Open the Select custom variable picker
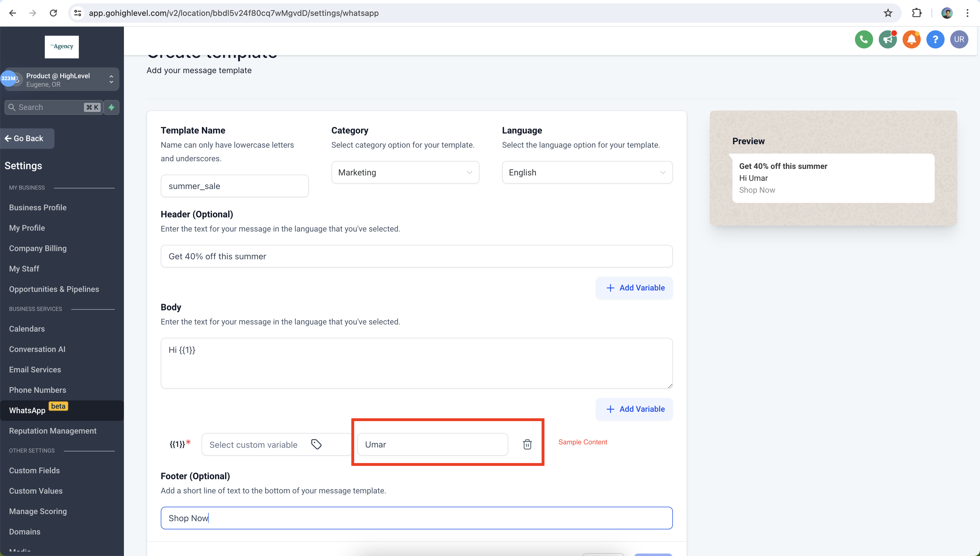 276,444
